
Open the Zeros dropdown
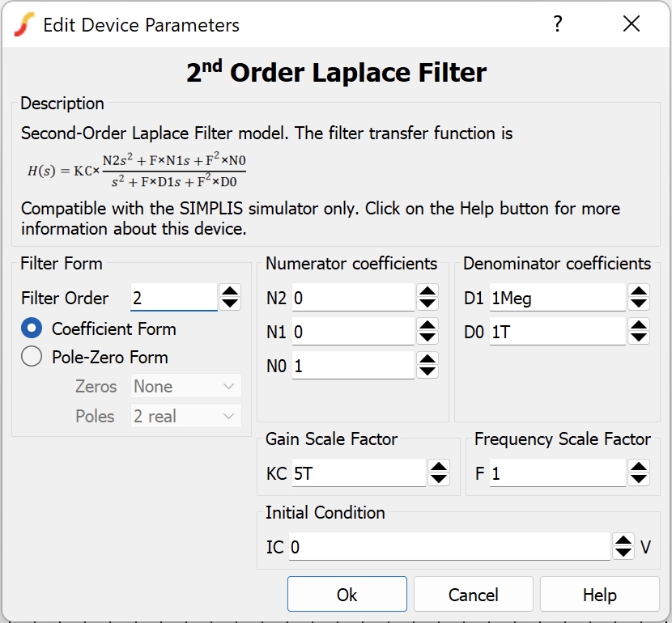(186, 386)
